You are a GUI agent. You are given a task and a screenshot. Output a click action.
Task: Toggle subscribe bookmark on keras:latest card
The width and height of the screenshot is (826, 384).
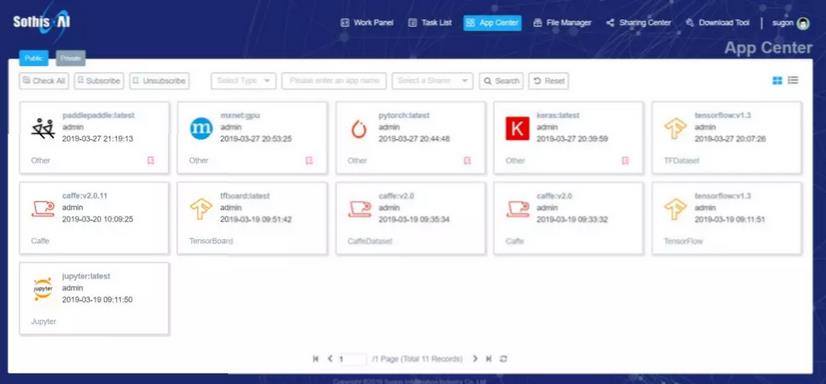click(625, 160)
